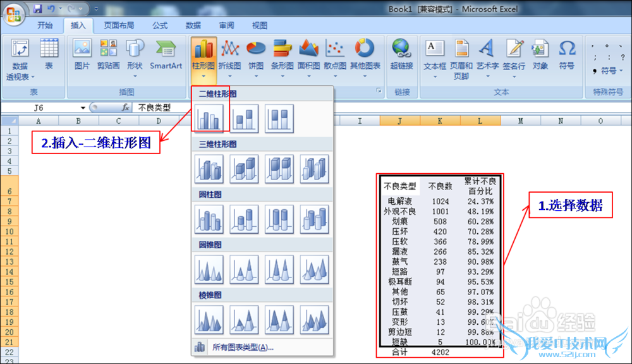Select all cells with the corner button
This screenshot has width=632, height=364.
click(x=9, y=121)
